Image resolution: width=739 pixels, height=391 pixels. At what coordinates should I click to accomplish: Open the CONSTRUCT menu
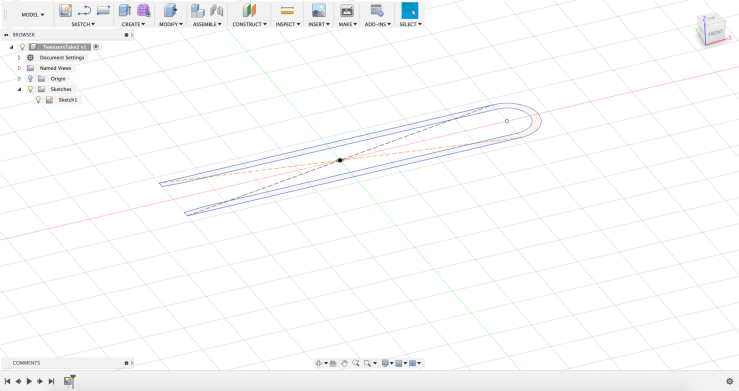pyautogui.click(x=249, y=24)
